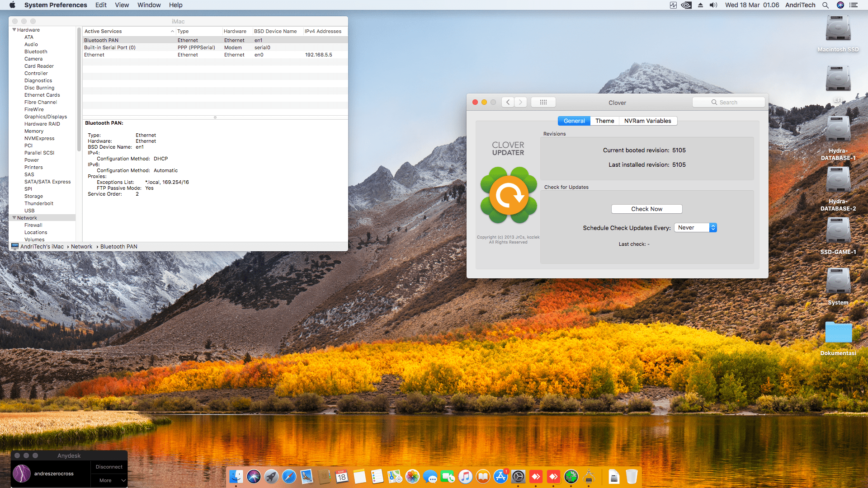Open the Window menu in menu bar

(149, 5)
